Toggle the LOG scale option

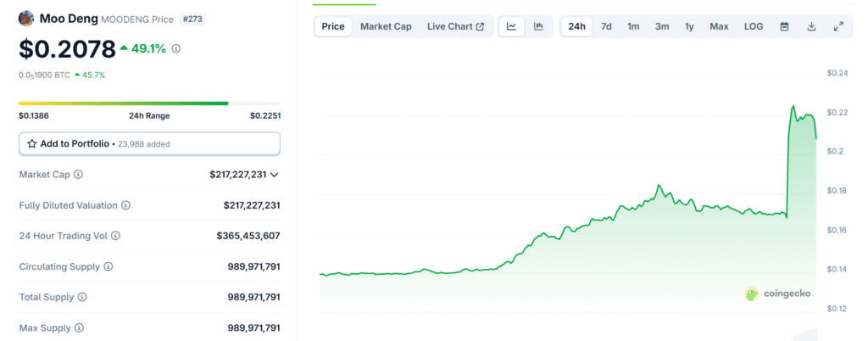coord(754,26)
